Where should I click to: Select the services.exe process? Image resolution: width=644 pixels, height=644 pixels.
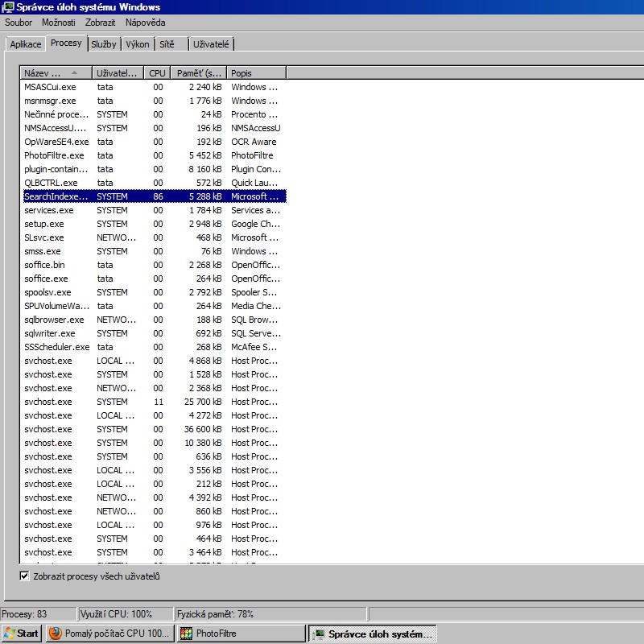point(155,210)
